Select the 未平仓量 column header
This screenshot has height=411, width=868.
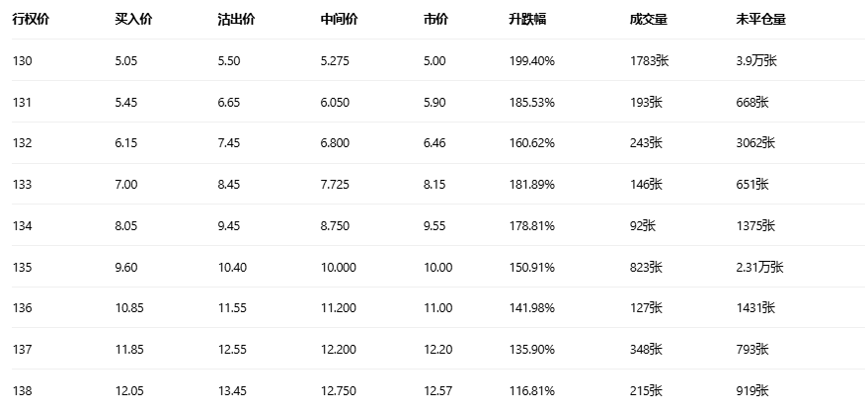756,20
